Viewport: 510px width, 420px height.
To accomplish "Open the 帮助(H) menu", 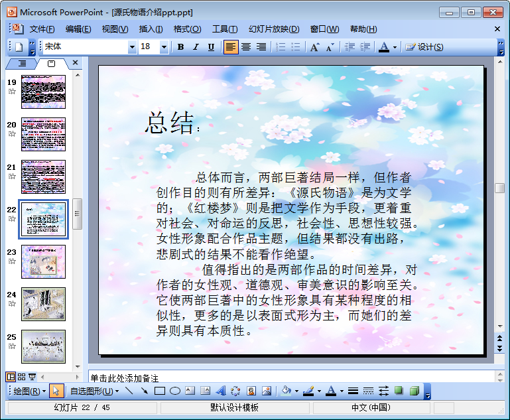I will tap(363, 29).
